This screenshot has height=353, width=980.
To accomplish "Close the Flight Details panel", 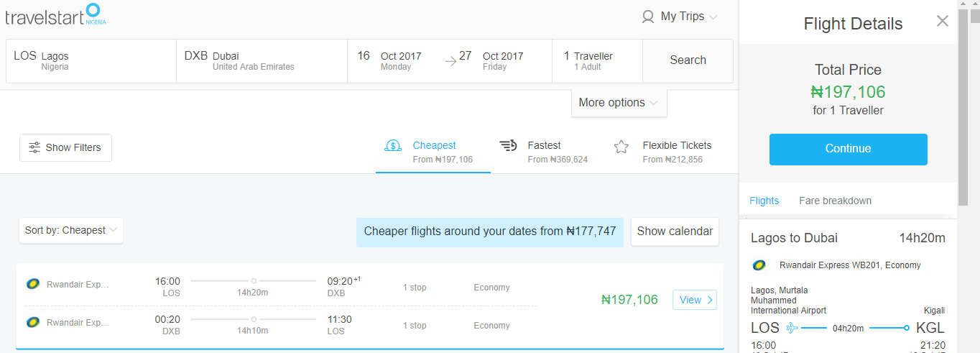I will (943, 22).
